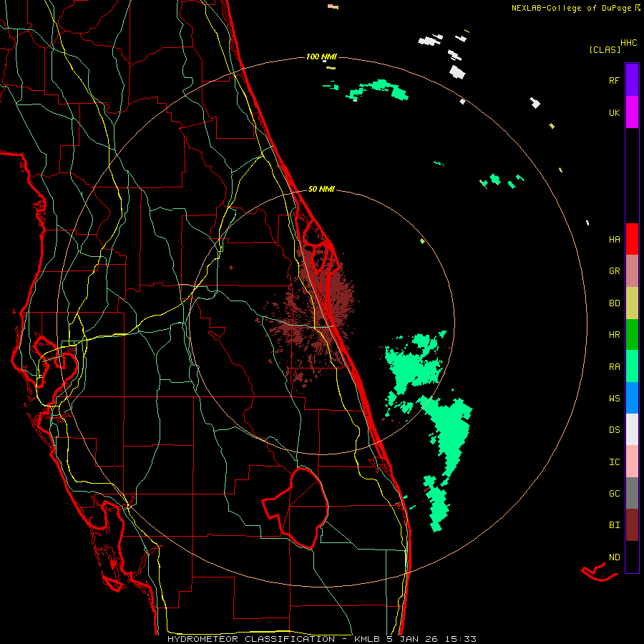The image size is (644, 644).
Task: Click the WS blue legend swatch
Action: click(x=632, y=398)
